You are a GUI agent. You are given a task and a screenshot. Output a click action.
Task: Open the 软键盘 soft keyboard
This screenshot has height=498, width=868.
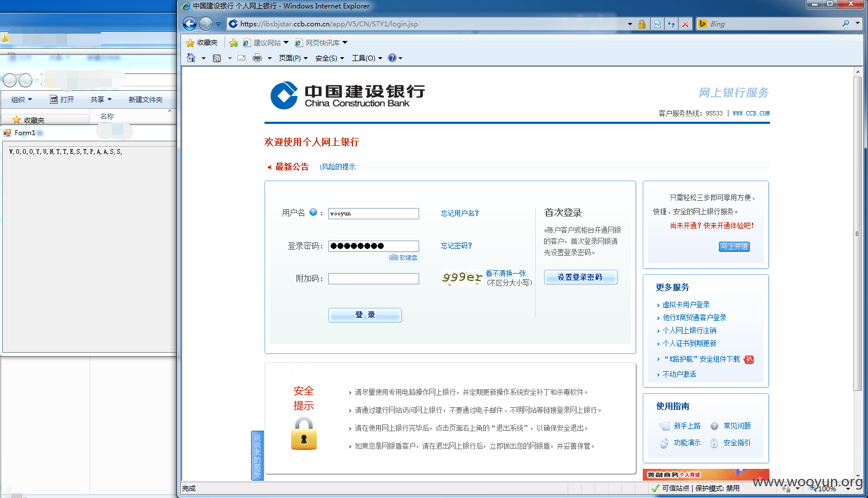click(x=404, y=257)
